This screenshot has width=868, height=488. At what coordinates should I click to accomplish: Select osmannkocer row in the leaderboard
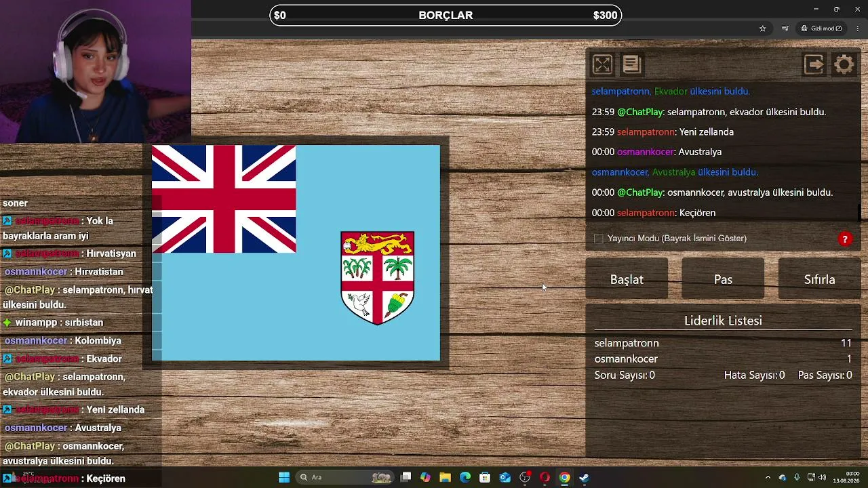[723, 359]
